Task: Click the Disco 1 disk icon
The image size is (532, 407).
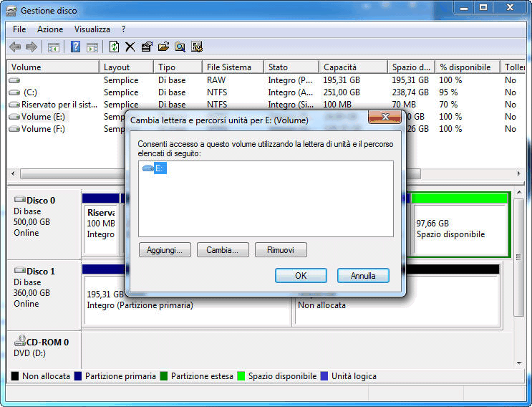Action: pyautogui.click(x=19, y=270)
